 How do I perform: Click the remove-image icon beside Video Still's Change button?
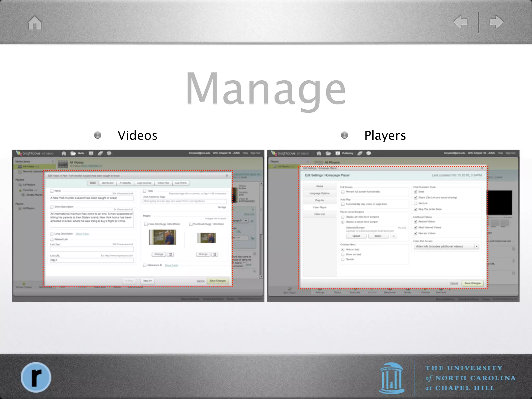pos(170,254)
